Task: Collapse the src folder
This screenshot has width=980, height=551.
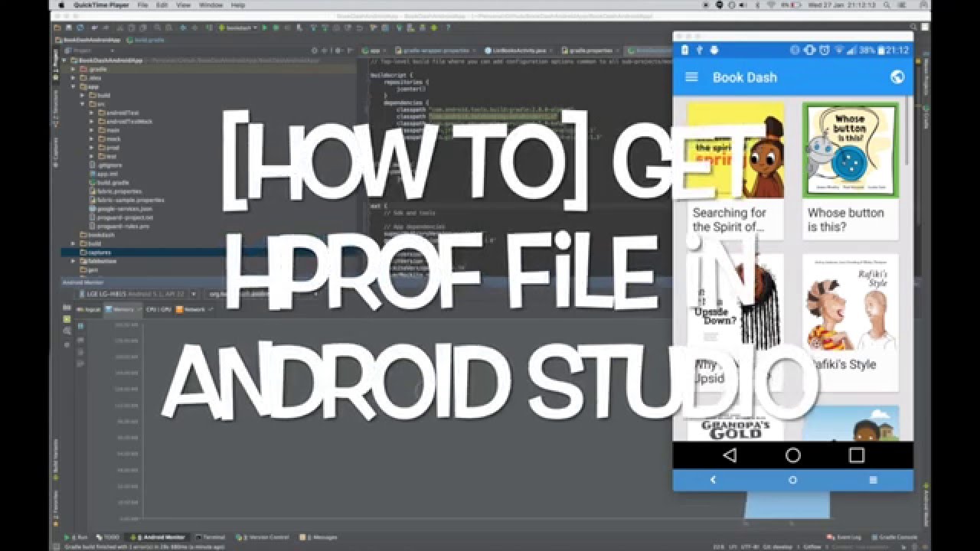Action: 83,104
